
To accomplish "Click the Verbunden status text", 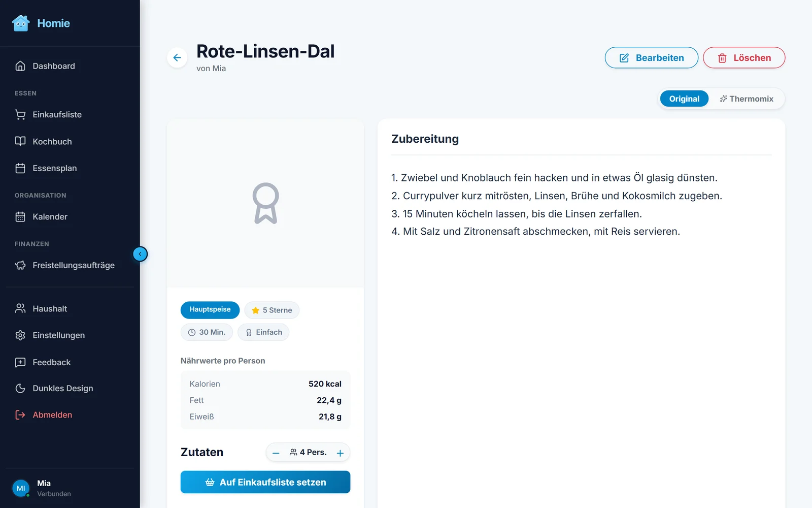I will (54, 494).
